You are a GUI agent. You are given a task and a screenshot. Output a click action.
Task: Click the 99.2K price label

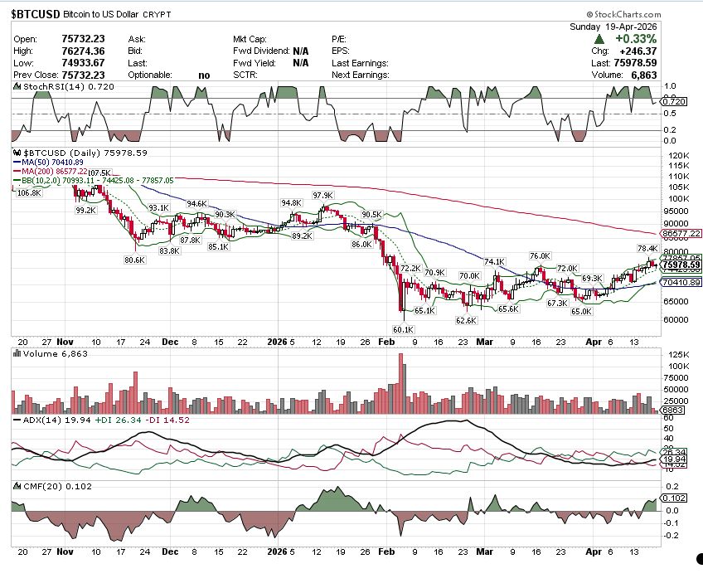(x=85, y=210)
